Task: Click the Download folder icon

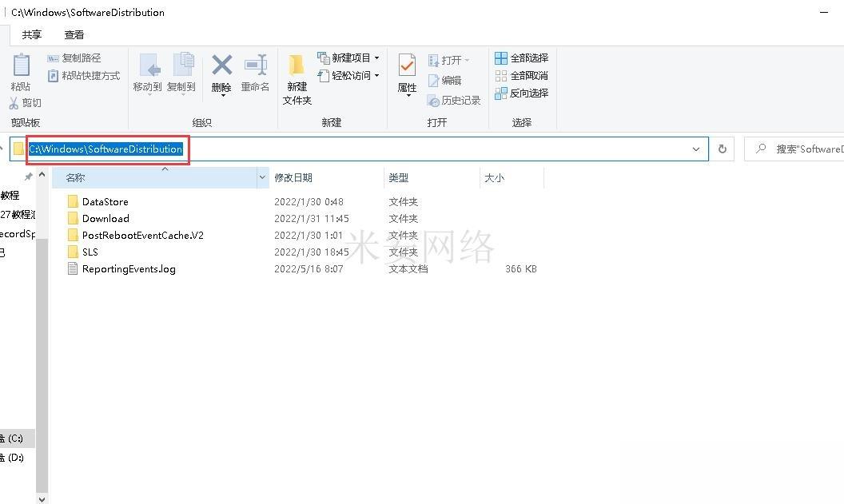Action: click(74, 218)
